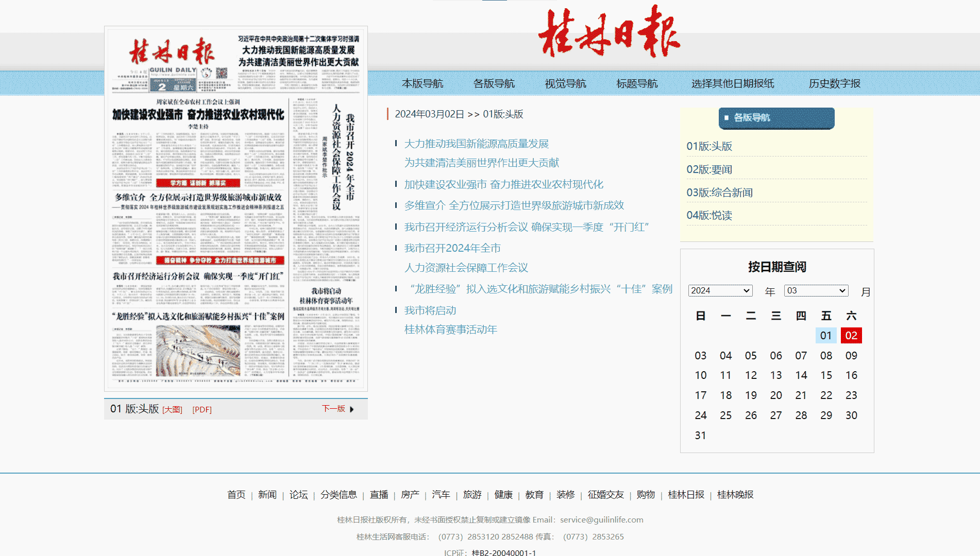
Task: Click email service@guilinlife.com in footer
Action: 602,520
